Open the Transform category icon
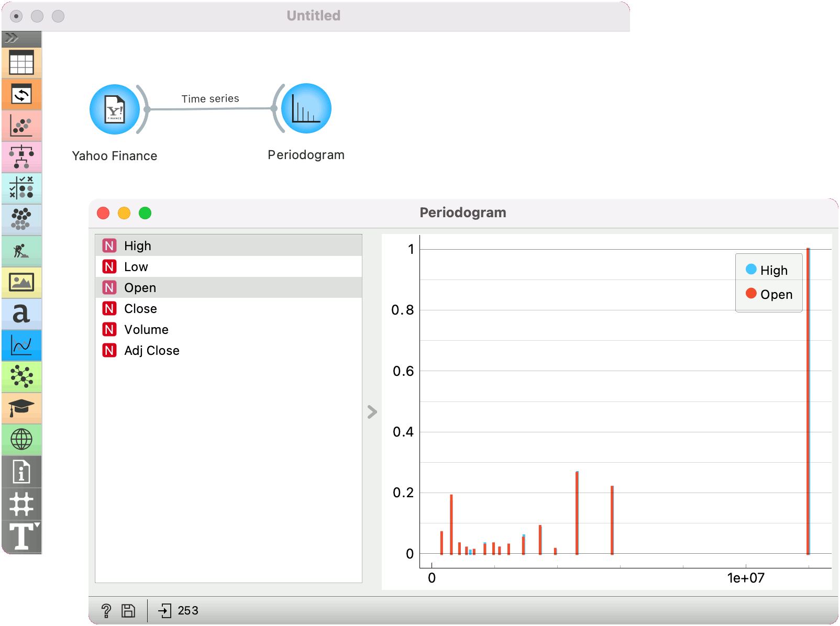Viewport: 840px width, 626px height. tap(21, 95)
